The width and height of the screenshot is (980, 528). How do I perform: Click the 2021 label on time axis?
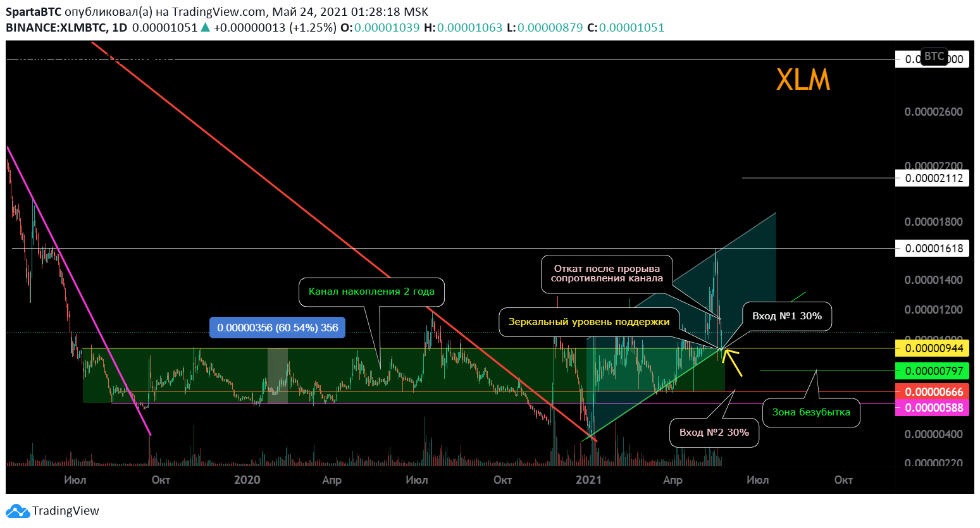point(588,480)
